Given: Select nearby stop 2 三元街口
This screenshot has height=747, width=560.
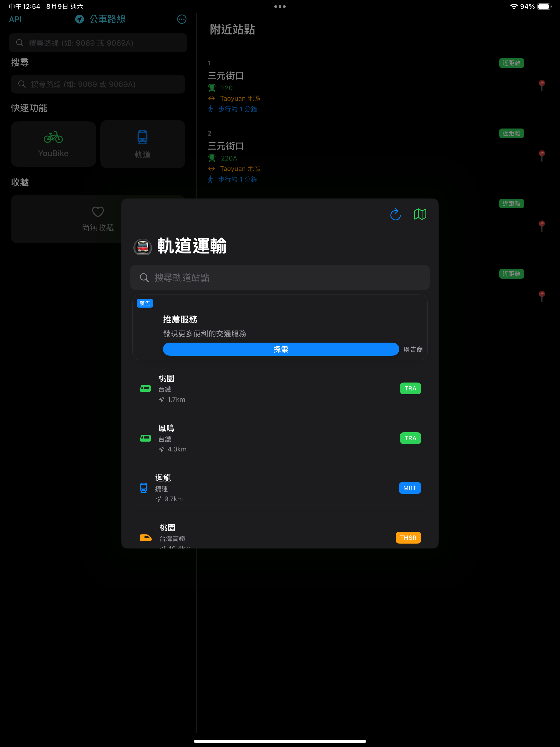Looking at the screenshot, I should click(x=378, y=157).
